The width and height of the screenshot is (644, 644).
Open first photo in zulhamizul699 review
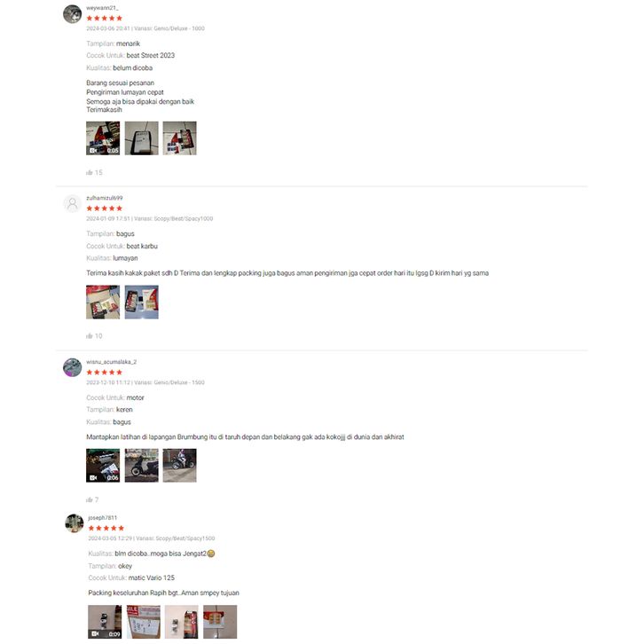pos(103,302)
